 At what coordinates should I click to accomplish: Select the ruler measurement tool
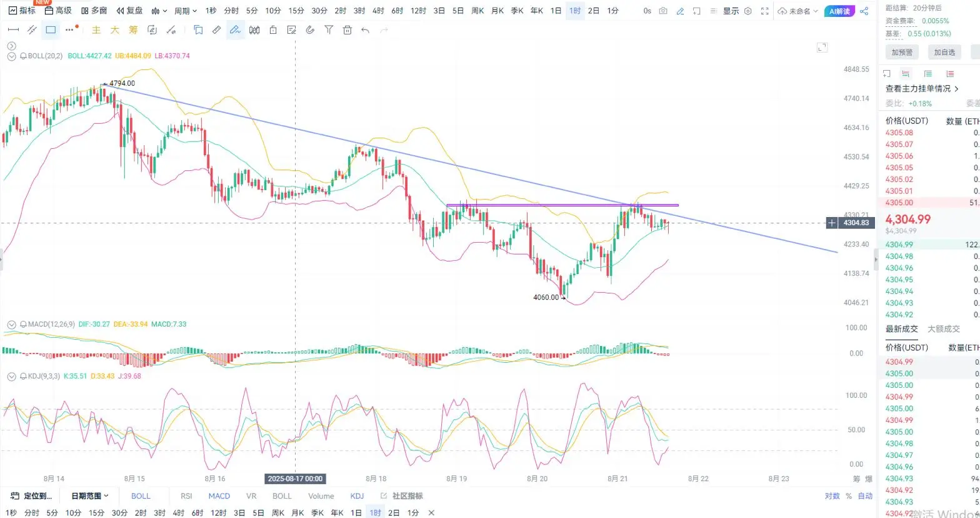[216, 29]
